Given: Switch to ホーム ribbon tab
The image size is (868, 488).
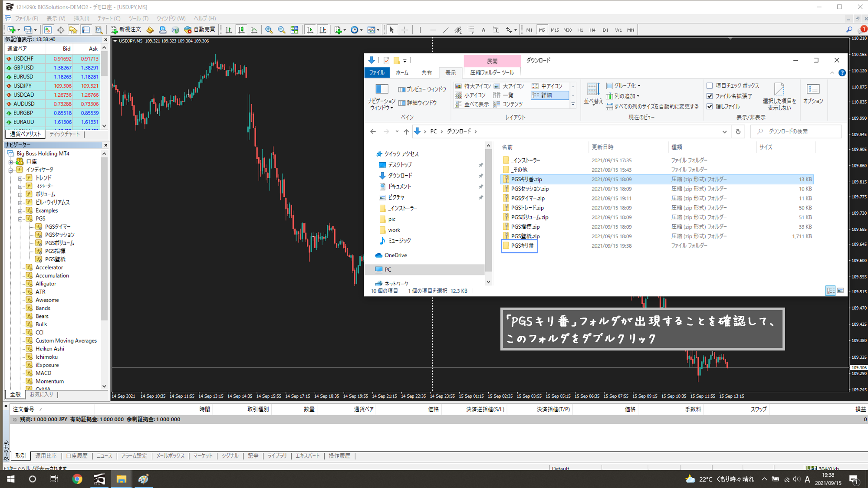Looking at the screenshot, I should point(402,72).
